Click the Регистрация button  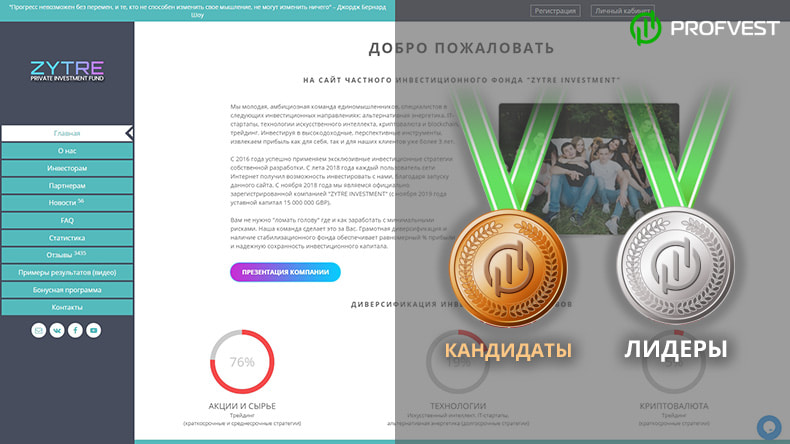(x=555, y=11)
